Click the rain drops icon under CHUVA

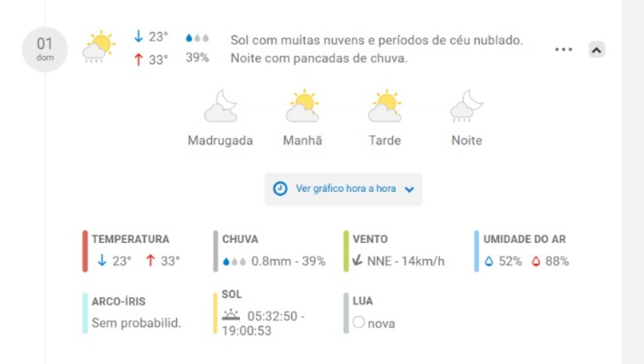234,261
